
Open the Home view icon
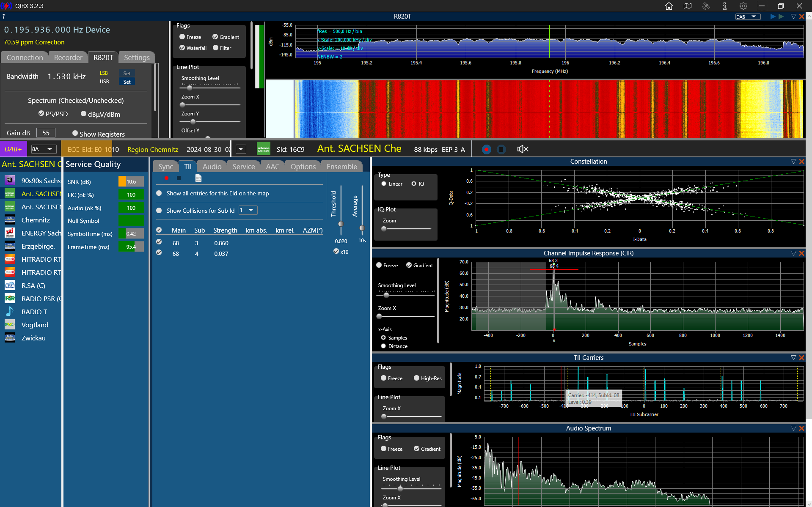coord(669,6)
